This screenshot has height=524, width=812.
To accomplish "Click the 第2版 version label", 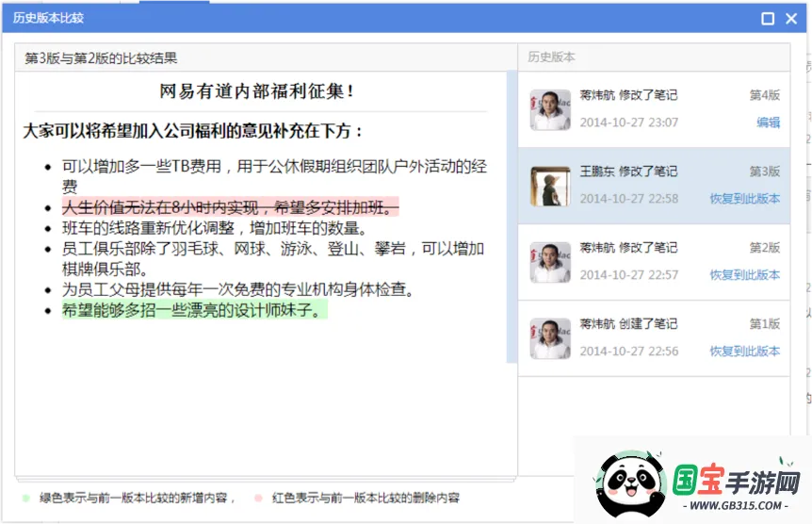I will point(765,247).
